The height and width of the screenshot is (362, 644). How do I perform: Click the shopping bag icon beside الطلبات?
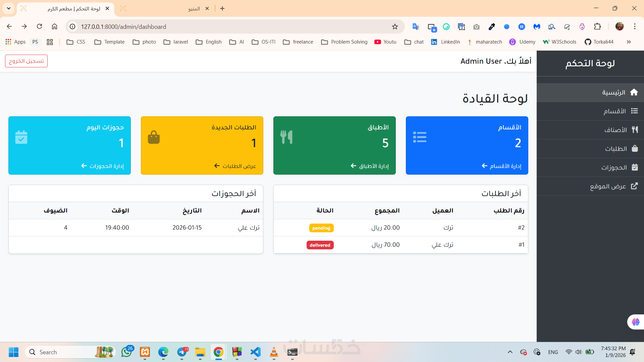pyautogui.click(x=635, y=148)
